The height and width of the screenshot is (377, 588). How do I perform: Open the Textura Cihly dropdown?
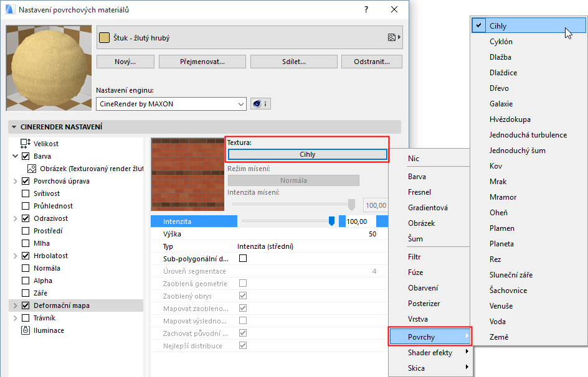308,154
